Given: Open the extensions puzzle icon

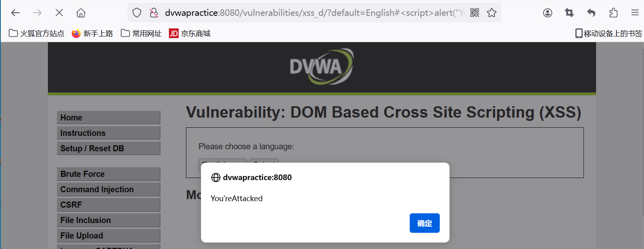Looking at the screenshot, I should pos(613,13).
